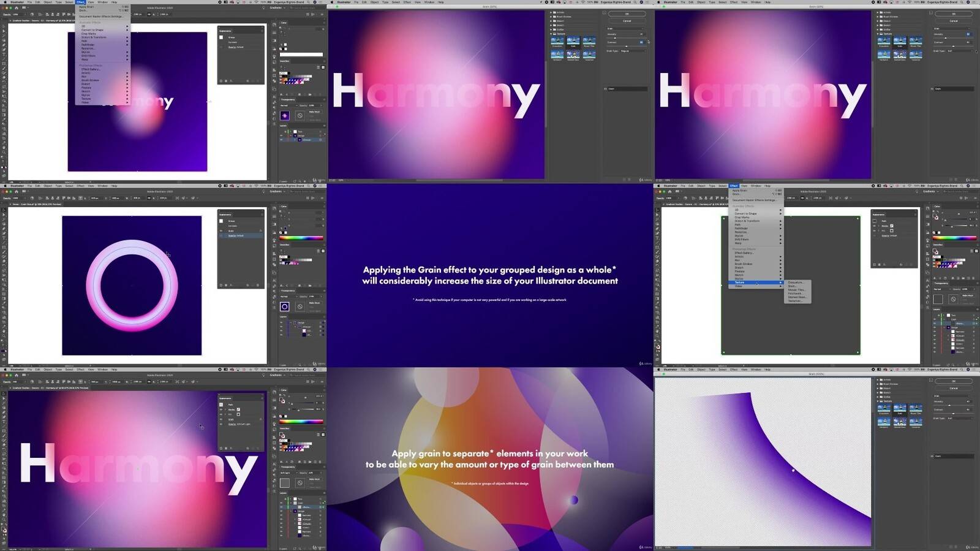The width and height of the screenshot is (980, 551).
Task: Click Effect Gallery... in the open Effect menu over the Harmony artboard
Action: (x=91, y=69)
